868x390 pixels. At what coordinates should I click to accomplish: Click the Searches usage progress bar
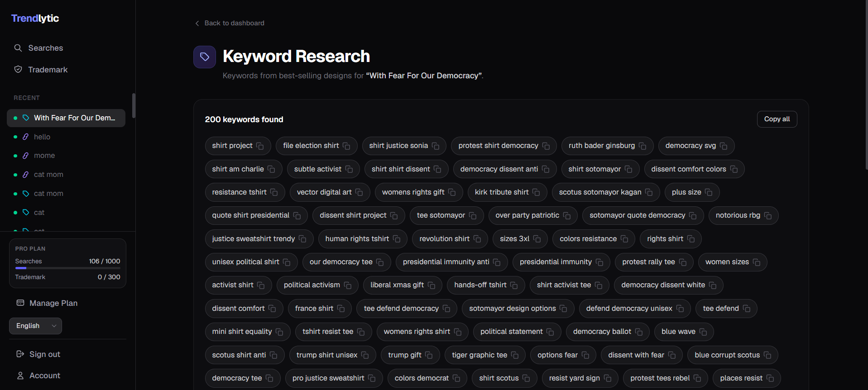pos(67,268)
